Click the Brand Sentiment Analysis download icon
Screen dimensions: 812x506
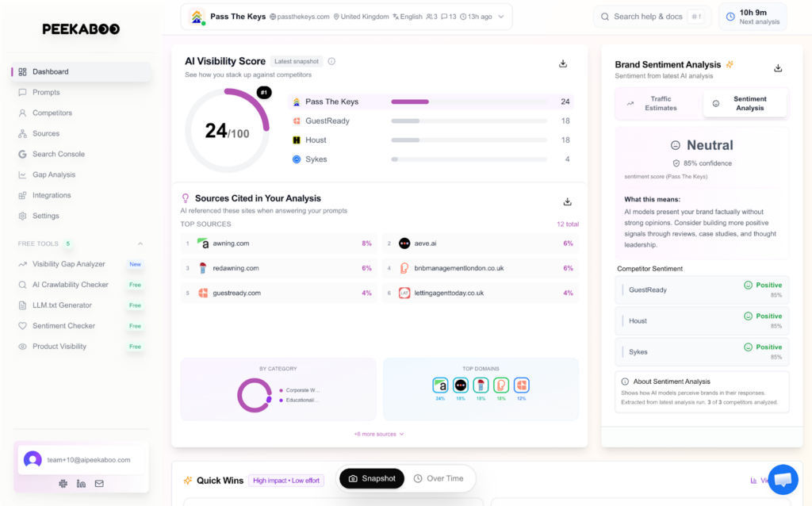pyautogui.click(x=778, y=68)
